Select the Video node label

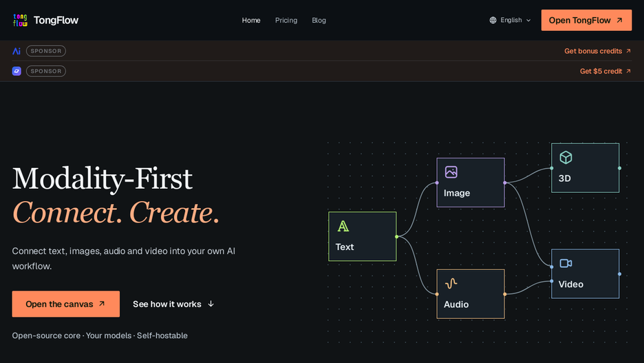pyautogui.click(x=571, y=284)
